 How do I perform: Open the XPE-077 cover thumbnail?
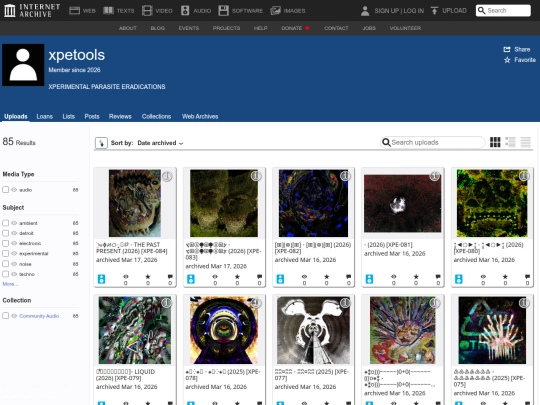(313, 330)
